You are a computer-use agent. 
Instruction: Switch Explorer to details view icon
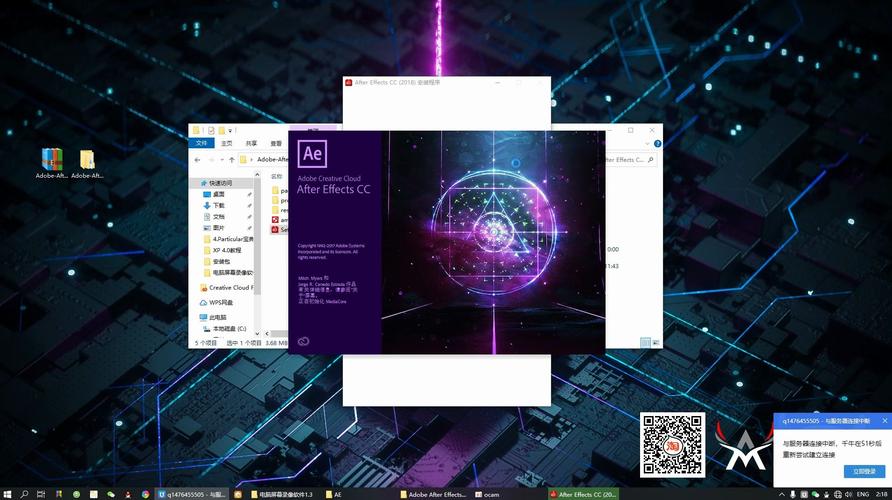[x=645, y=342]
